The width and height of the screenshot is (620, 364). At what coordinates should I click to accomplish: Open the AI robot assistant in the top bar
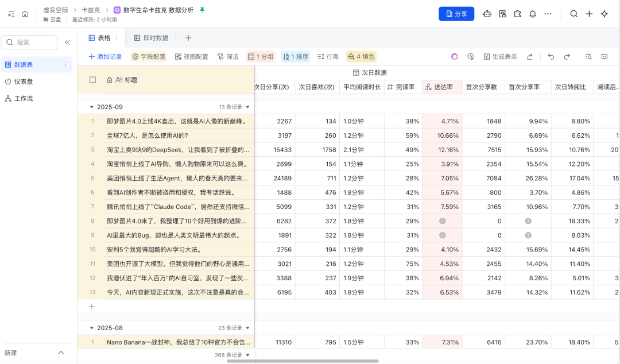click(487, 14)
